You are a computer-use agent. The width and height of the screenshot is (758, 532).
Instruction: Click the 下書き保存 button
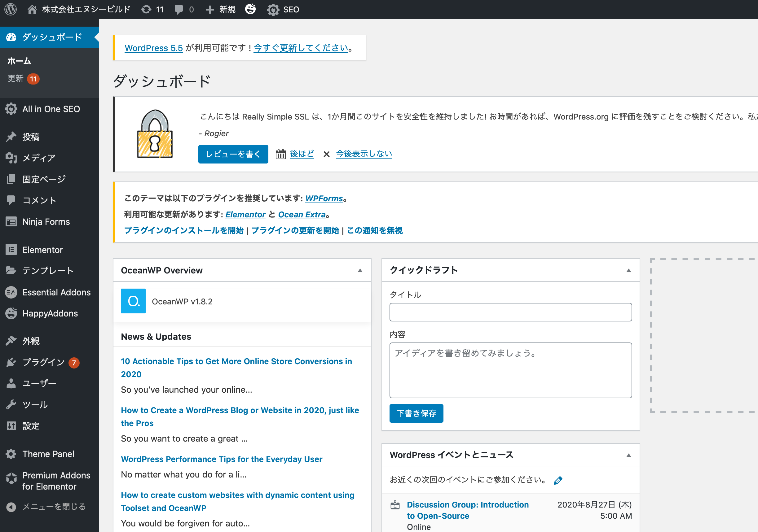[x=416, y=413]
